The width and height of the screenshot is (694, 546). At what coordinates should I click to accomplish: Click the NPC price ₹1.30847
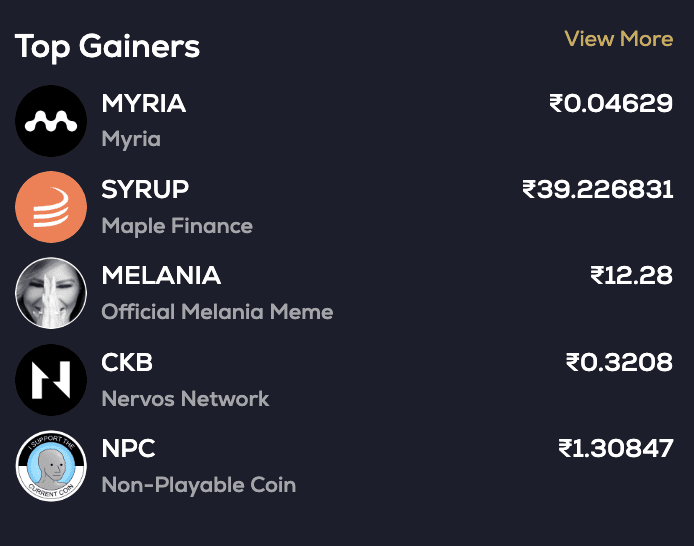pyautogui.click(x=615, y=449)
